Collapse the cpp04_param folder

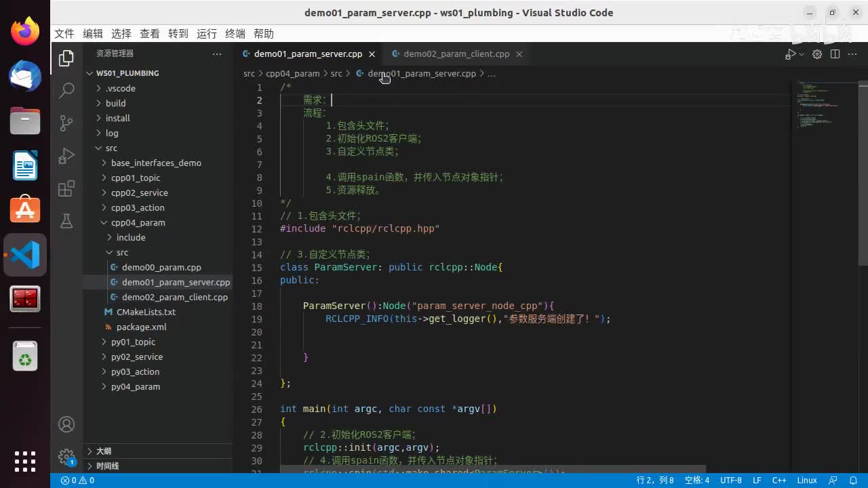click(158, 222)
